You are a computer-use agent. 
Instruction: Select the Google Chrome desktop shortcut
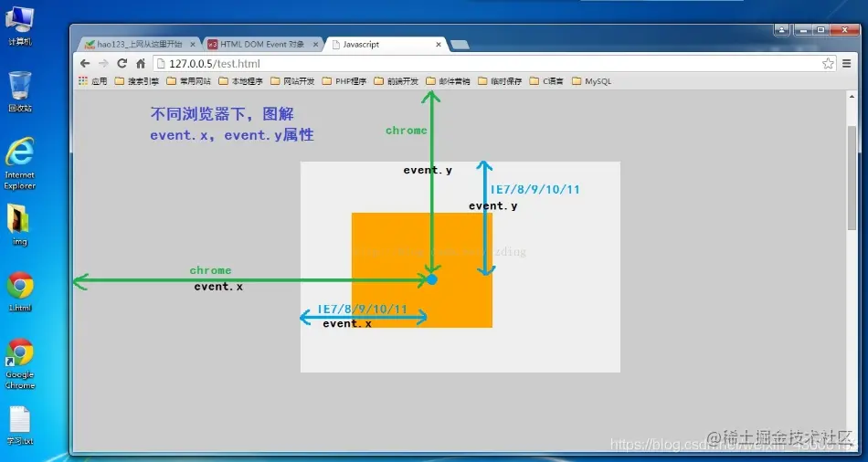pyautogui.click(x=20, y=363)
